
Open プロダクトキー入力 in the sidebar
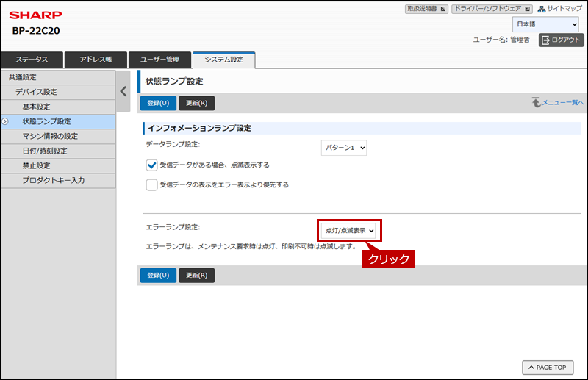[x=58, y=180]
